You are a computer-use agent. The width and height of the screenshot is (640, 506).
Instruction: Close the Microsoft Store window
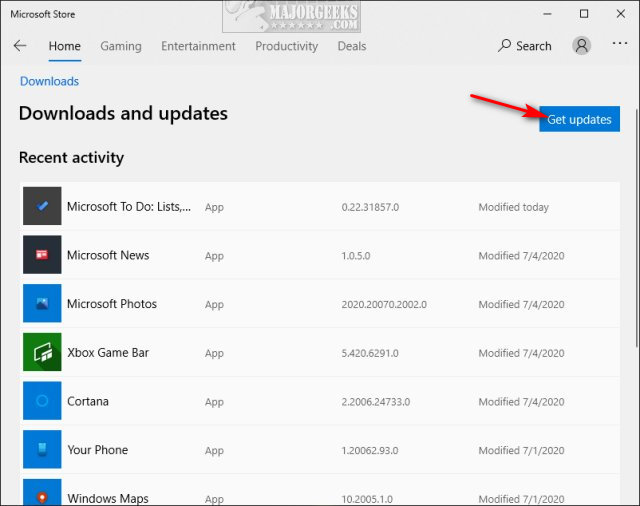point(620,14)
